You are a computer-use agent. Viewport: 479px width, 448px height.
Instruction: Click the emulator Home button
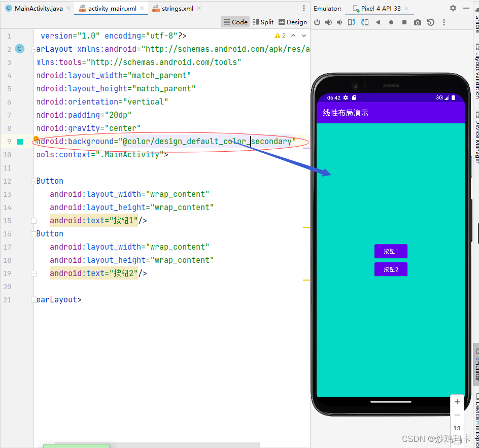click(x=391, y=22)
